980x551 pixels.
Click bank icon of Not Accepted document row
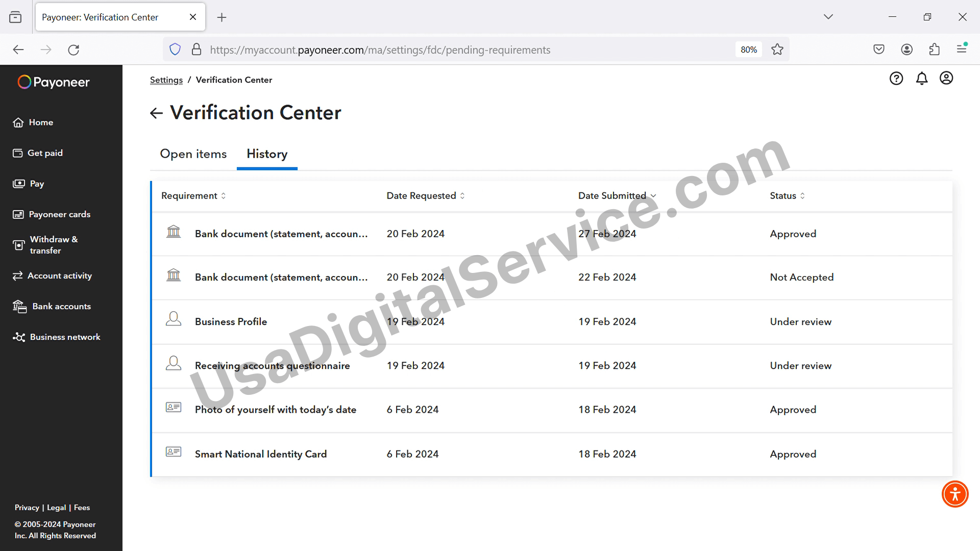174,275
